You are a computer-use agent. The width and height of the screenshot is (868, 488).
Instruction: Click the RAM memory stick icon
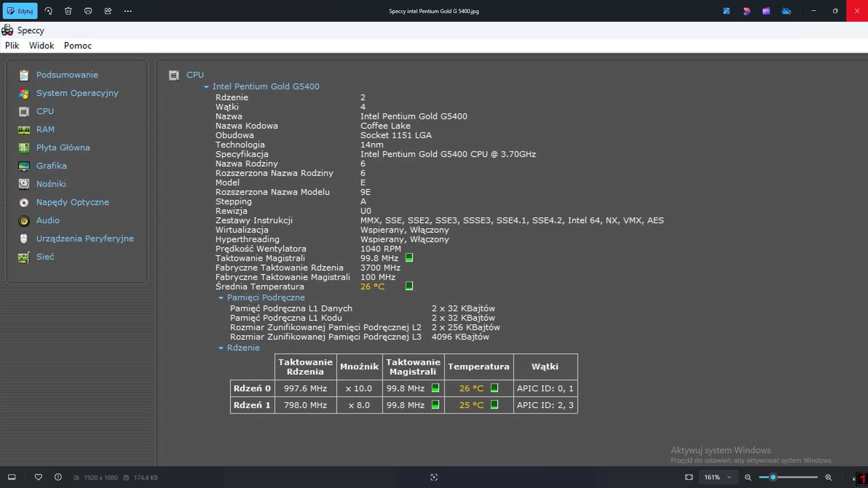click(x=24, y=130)
